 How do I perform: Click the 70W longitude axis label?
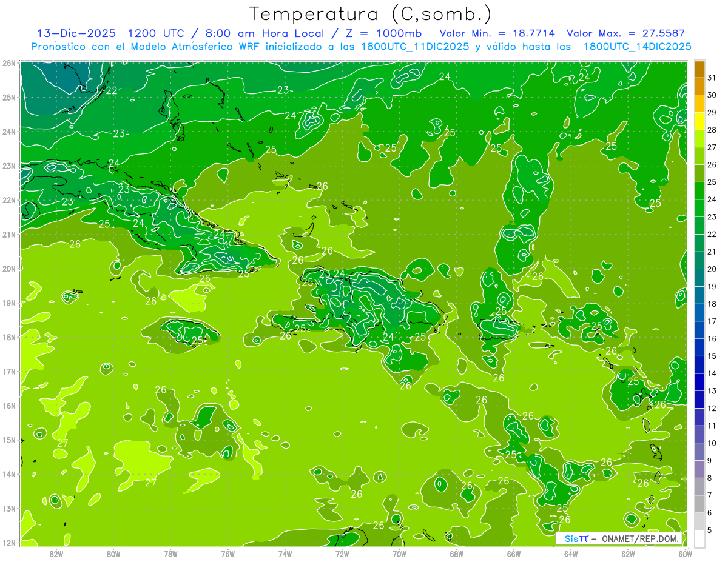click(399, 554)
